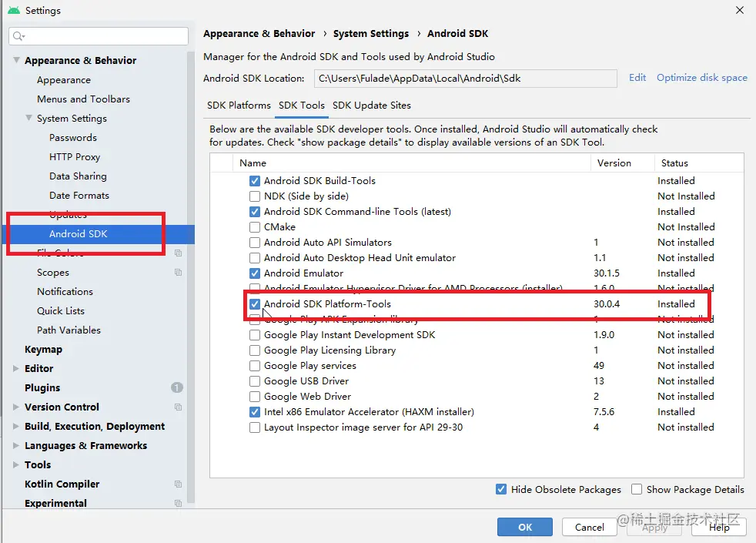Screen dimensions: 756x543
Task: Check the Google USB Driver checkbox
Action: pyautogui.click(x=255, y=381)
